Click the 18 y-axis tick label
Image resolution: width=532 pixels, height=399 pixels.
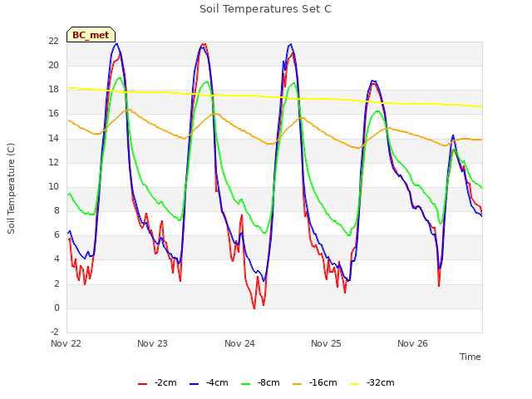click(53, 89)
